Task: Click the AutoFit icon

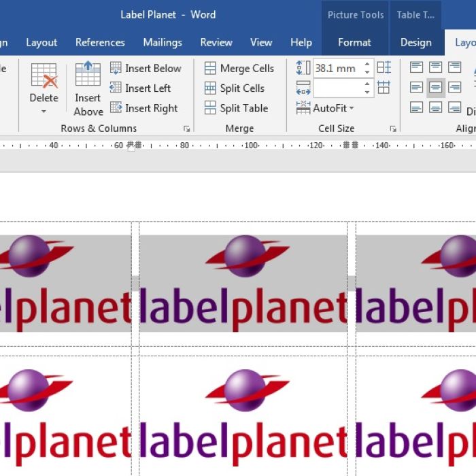Action: 303,107
